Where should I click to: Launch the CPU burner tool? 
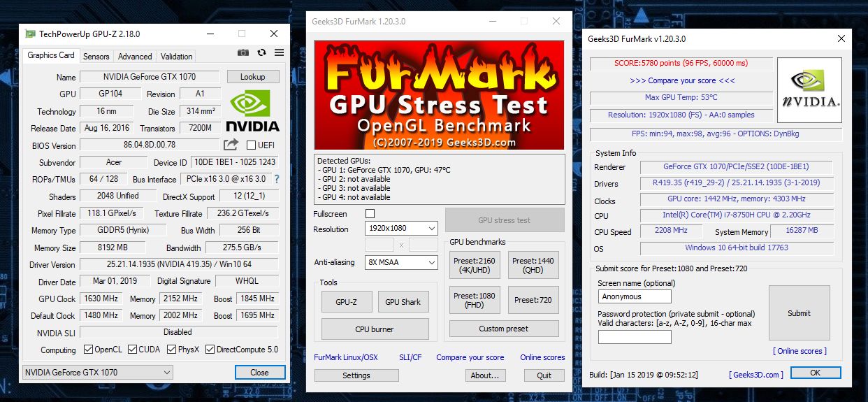pos(375,329)
